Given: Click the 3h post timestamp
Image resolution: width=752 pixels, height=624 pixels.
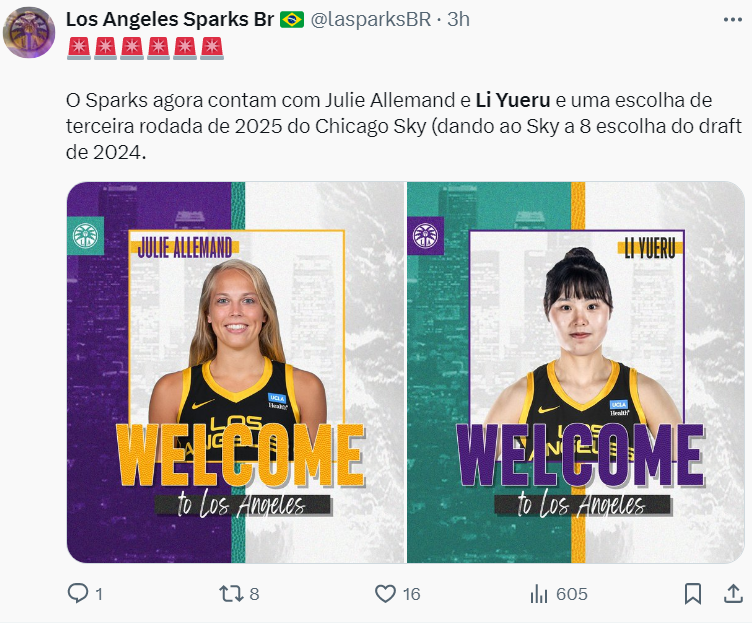Looking at the screenshot, I should [x=458, y=20].
